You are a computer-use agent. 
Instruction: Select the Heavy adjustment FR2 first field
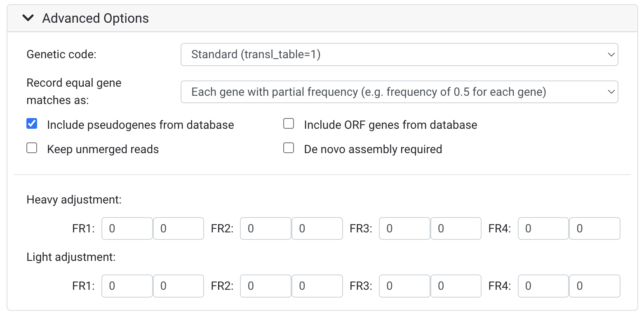pos(266,229)
